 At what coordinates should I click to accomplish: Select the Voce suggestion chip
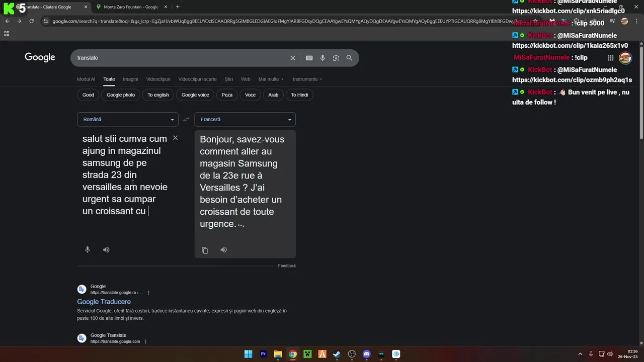(x=250, y=95)
